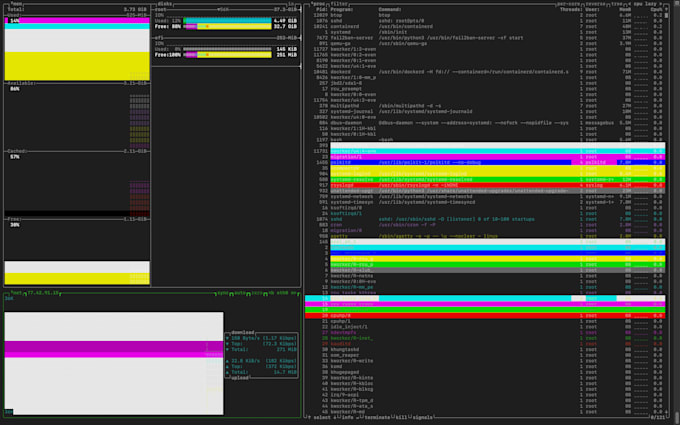Viewport: 680px width, 425px height.
Task: Open the signals option in proc footer
Action: pyautogui.click(x=422, y=417)
